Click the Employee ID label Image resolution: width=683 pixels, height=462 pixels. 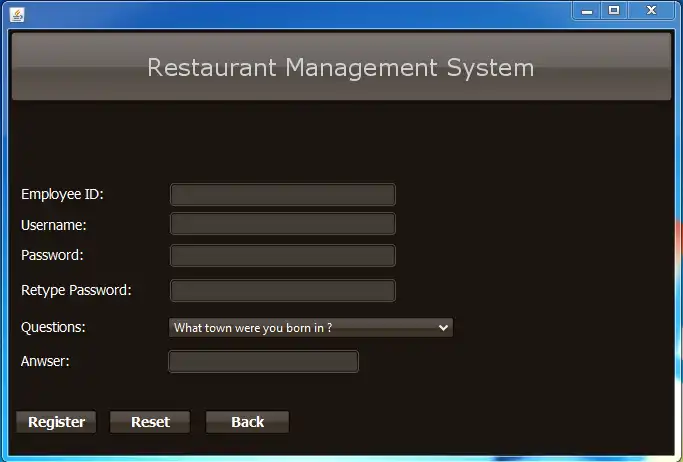click(62, 194)
